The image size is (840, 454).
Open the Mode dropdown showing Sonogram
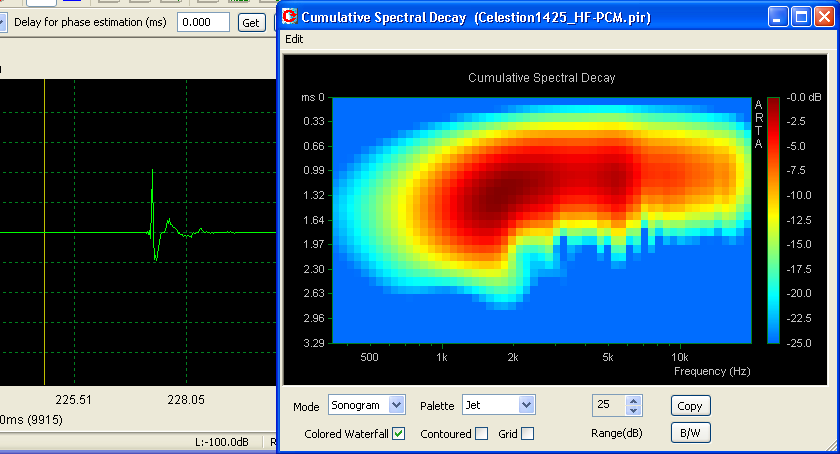pos(396,405)
